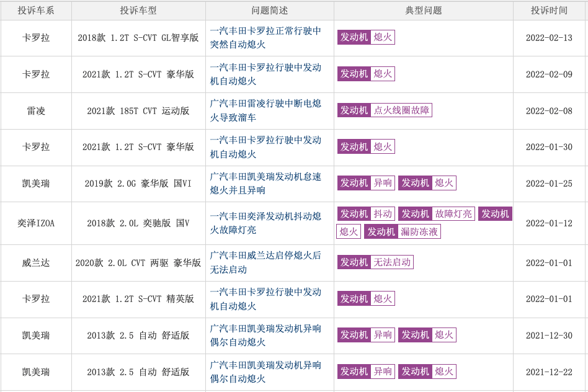Click 发动机 熄火 tag in 2022-01-25 row
This screenshot has height=392, width=588.
pyautogui.click(x=427, y=183)
